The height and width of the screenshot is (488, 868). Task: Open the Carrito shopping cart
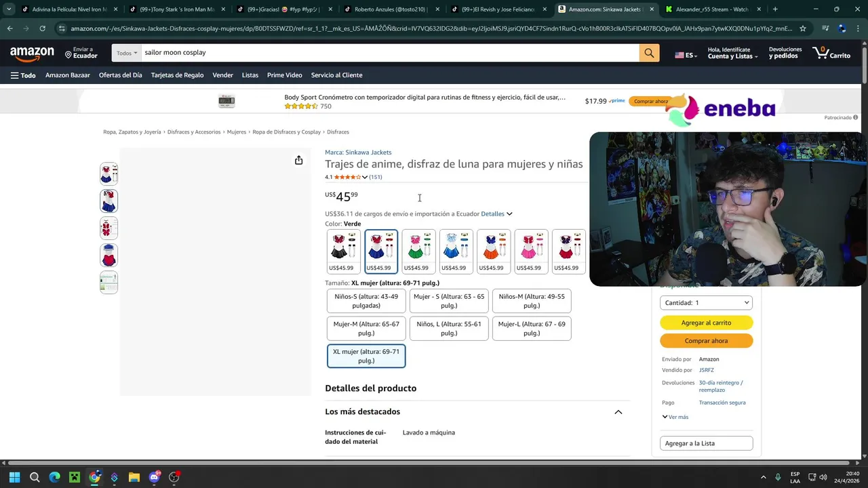(x=831, y=53)
